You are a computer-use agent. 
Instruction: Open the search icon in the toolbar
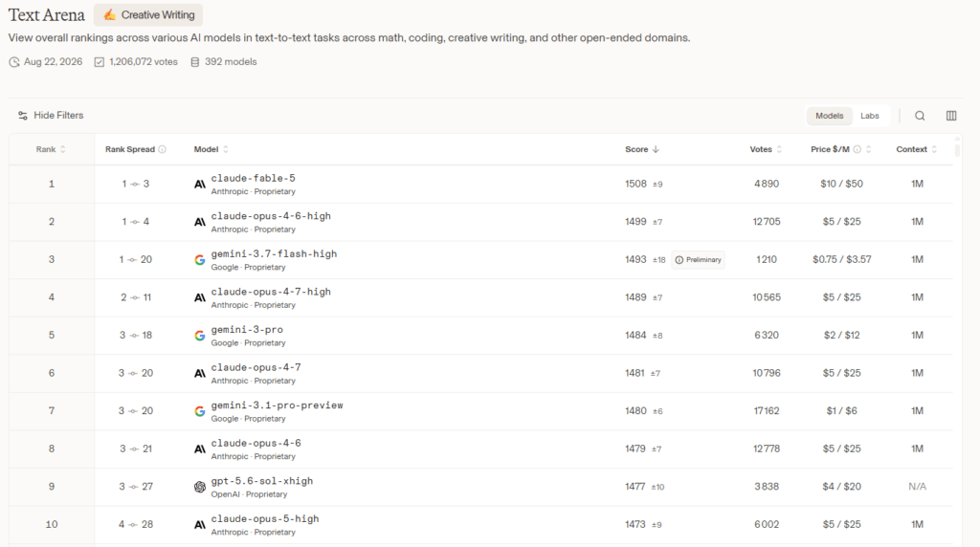[920, 116]
